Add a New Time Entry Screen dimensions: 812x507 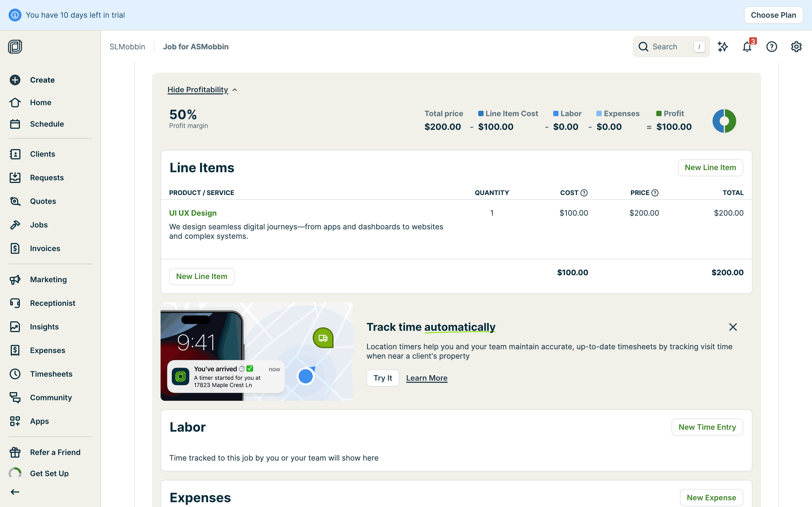point(707,427)
